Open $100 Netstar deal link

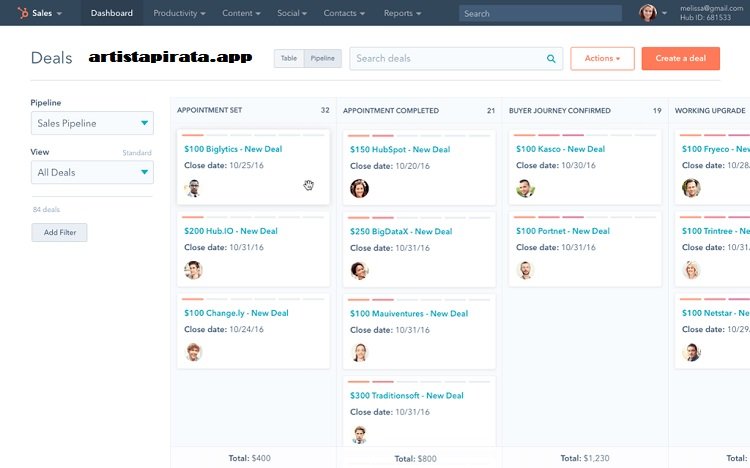716,313
